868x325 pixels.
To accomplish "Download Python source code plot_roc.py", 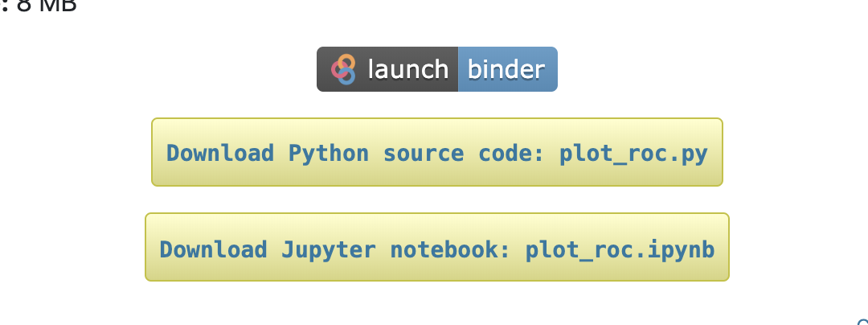I will click(x=436, y=153).
